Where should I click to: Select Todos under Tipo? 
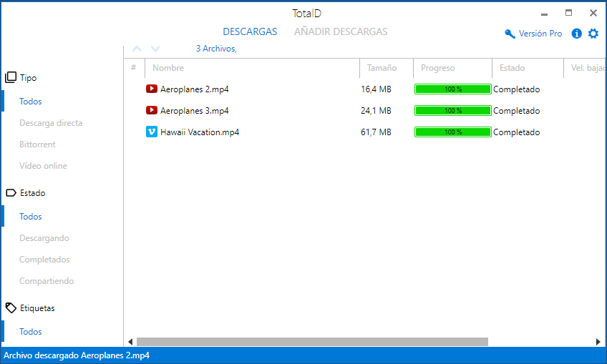tap(31, 102)
